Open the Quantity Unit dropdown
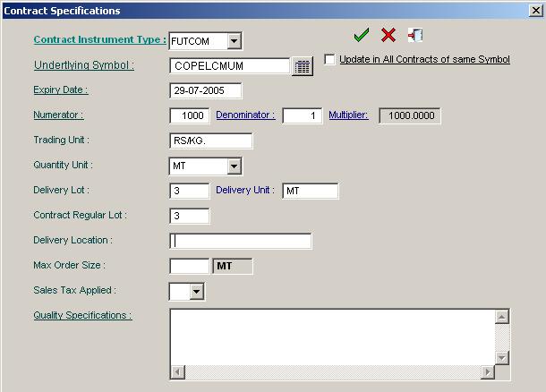This screenshot has height=392, width=546. [x=234, y=166]
